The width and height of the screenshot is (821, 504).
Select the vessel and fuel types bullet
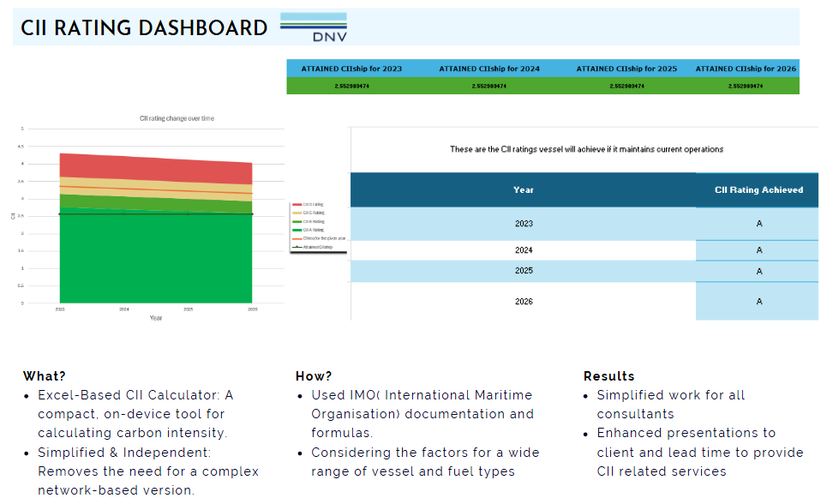418,462
